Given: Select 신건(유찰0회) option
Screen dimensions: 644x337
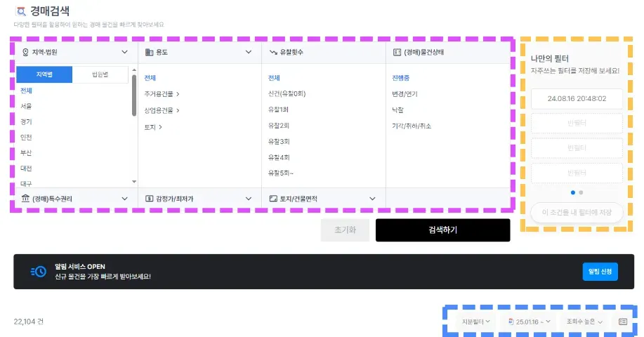Looking at the screenshot, I should pyautogui.click(x=287, y=93).
